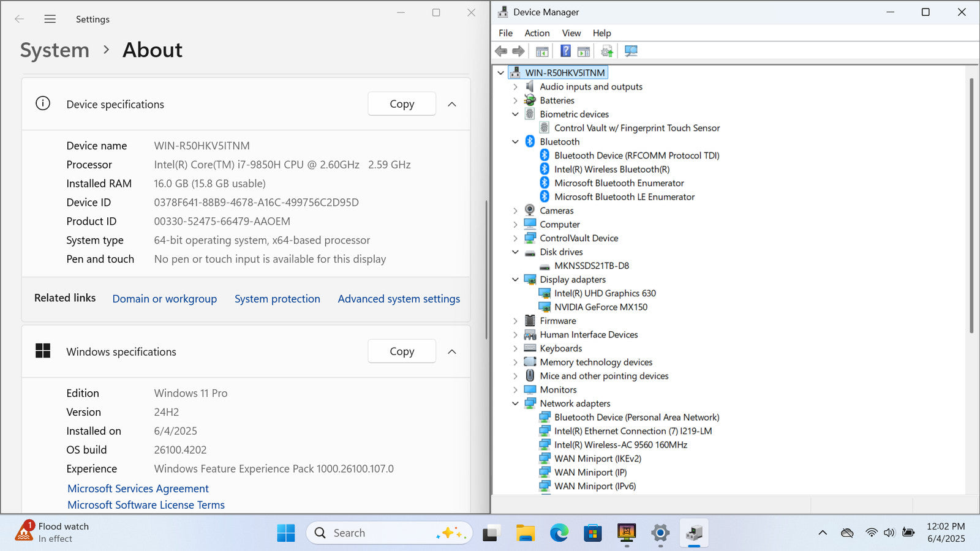Screen dimensions: 980x551
Task: Open the Windows Start button
Action: 286,533
